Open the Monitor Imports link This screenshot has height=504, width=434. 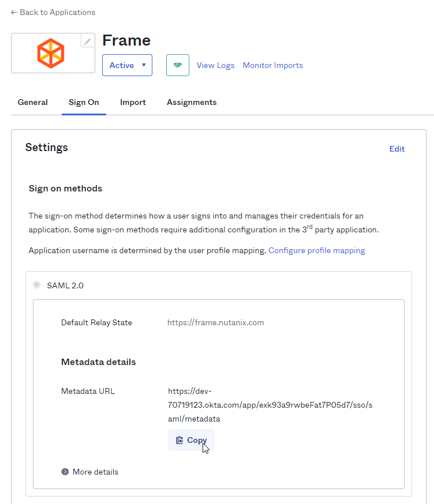[x=272, y=65]
